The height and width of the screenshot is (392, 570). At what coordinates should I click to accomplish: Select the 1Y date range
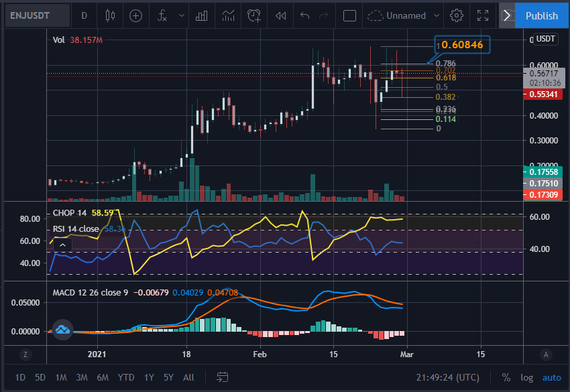tap(149, 377)
